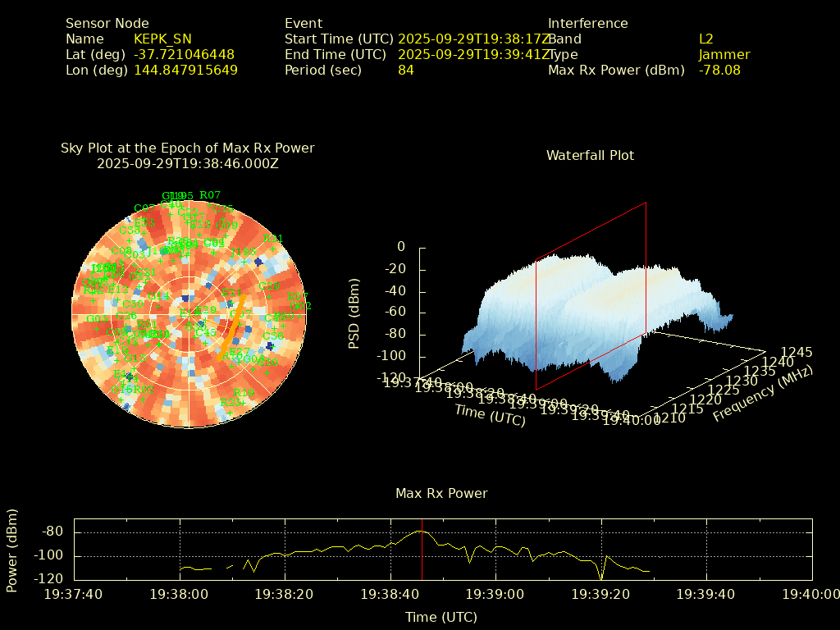This screenshot has height=630, width=840.
Task: Click the PSD (dBm) axis label
Action: point(354,313)
